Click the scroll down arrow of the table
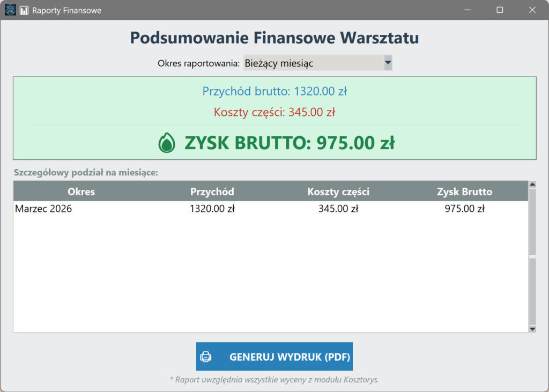549x392 pixels. [x=532, y=329]
